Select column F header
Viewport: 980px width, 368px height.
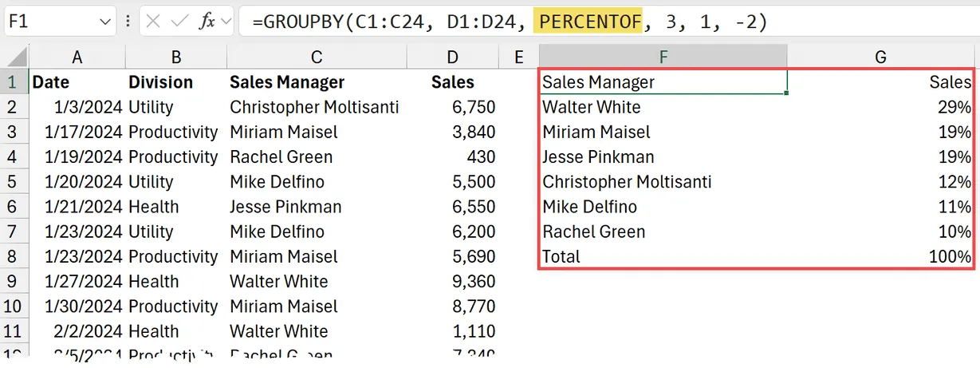(662, 57)
